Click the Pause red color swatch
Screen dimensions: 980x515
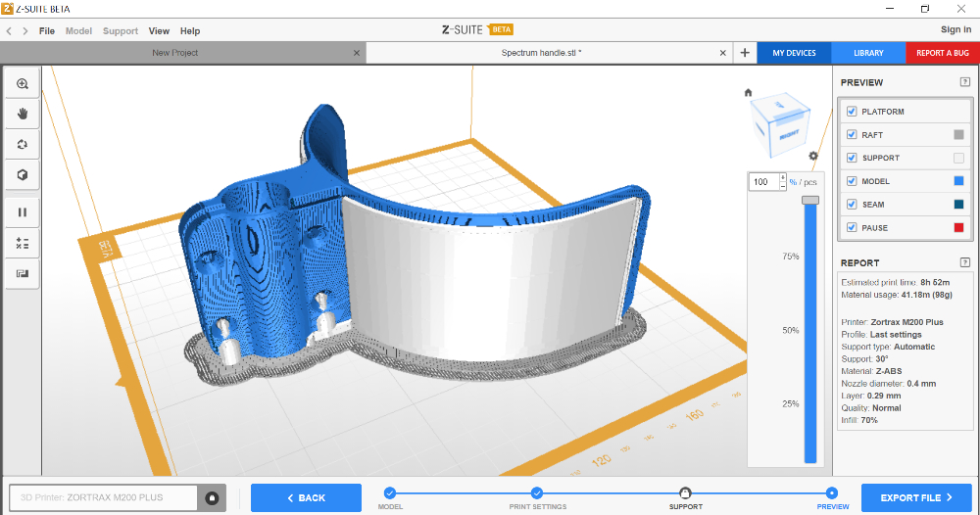pyautogui.click(x=958, y=227)
